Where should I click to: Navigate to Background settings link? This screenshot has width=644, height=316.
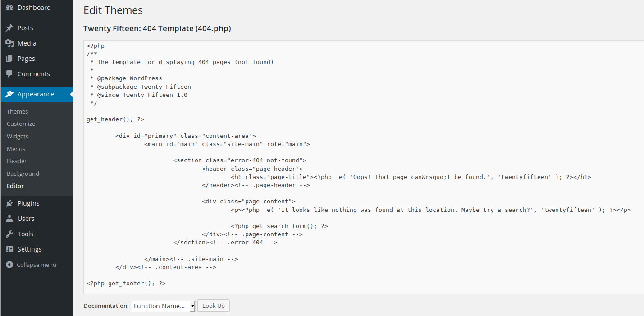(23, 174)
